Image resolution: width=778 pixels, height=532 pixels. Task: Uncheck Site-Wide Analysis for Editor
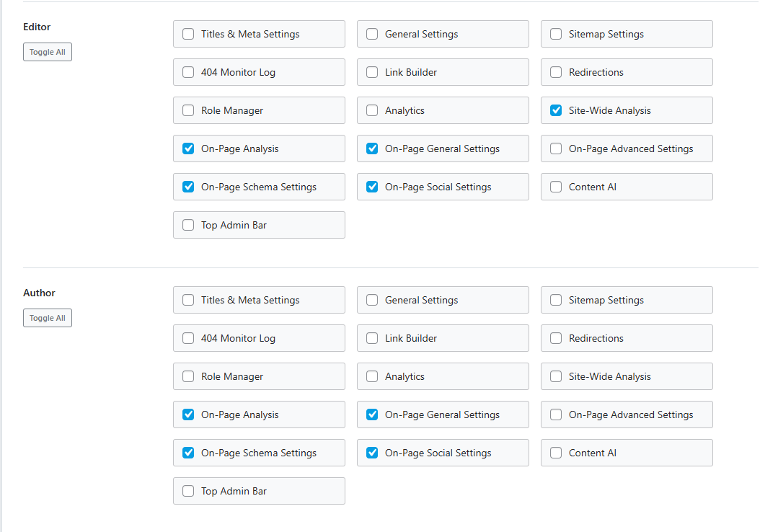pyautogui.click(x=556, y=110)
